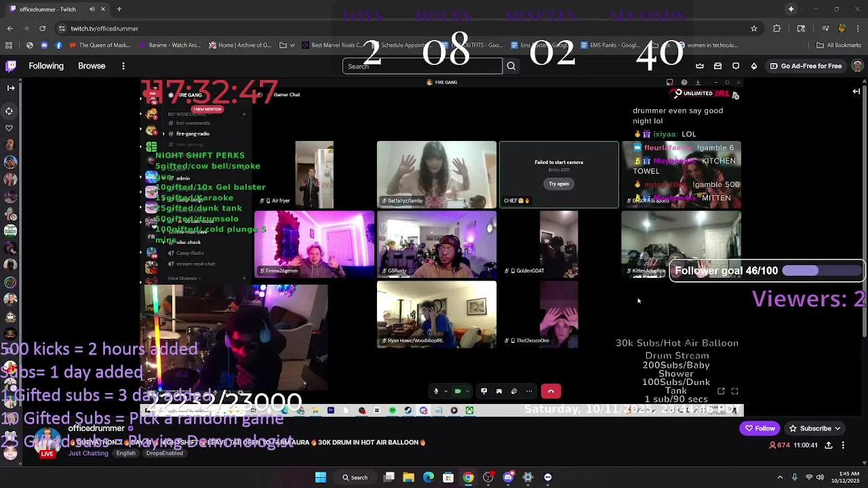Open the Twitch Browse tab
The image size is (868, 488).
coord(92,66)
